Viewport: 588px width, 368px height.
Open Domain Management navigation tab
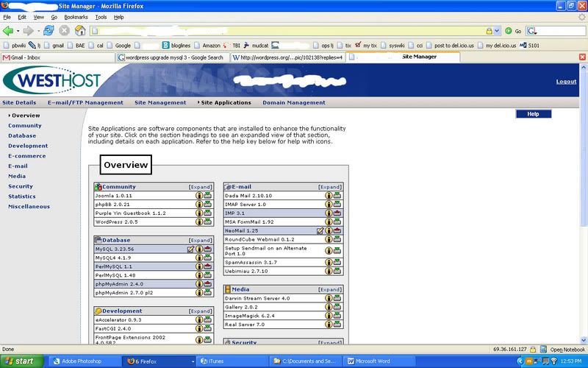293,102
